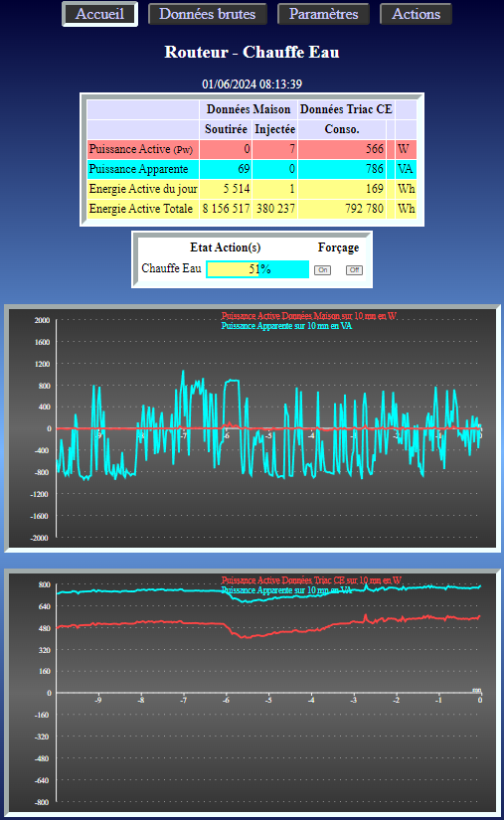This screenshot has width=504, height=820.
Task: Click the red Triac CE graph legend
Action: tap(311, 579)
